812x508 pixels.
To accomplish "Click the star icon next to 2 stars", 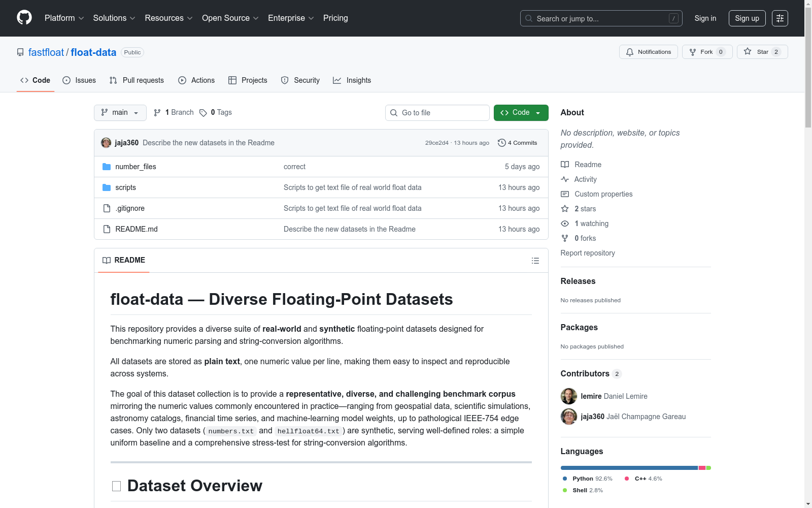I will pos(565,209).
